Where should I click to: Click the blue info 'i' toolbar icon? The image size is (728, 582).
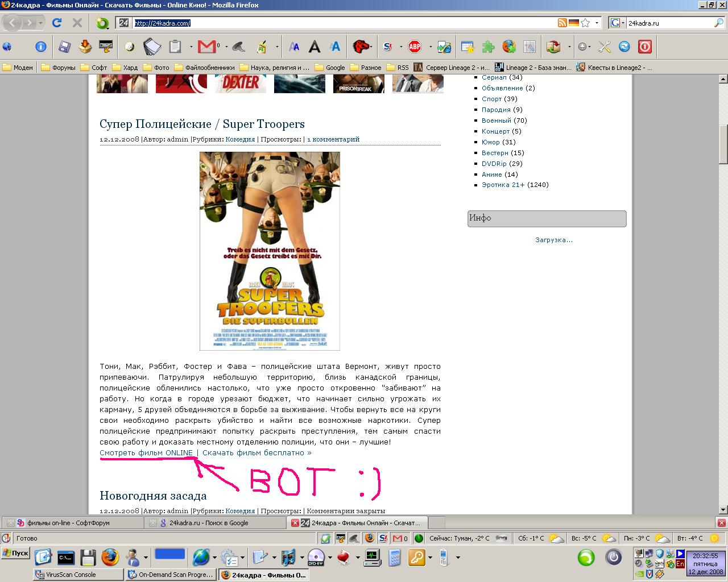40,47
